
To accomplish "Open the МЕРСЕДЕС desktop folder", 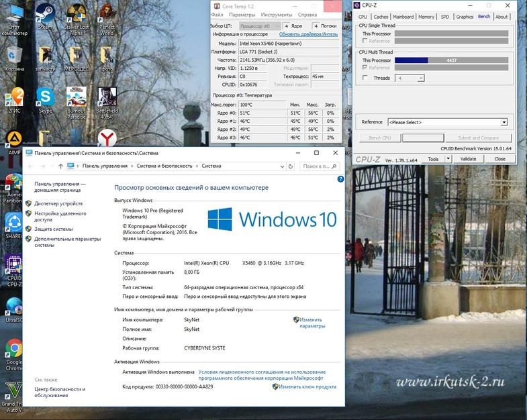I will [x=77, y=59].
